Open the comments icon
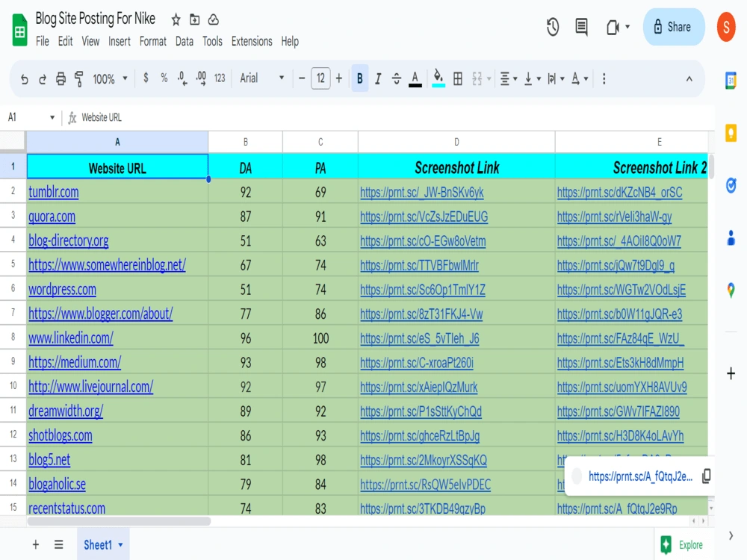The height and width of the screenshot is (560, 747). pyautogui.click(x=581, y=27)
